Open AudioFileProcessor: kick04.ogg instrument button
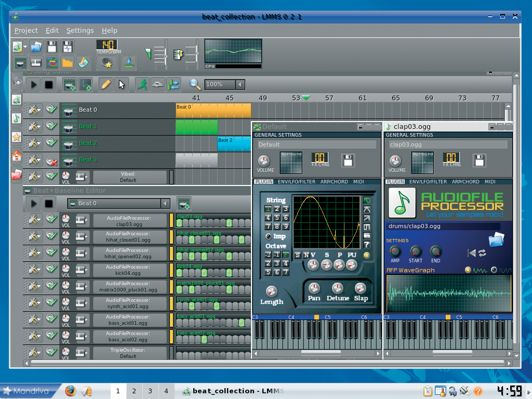 (x=129, y=270)
